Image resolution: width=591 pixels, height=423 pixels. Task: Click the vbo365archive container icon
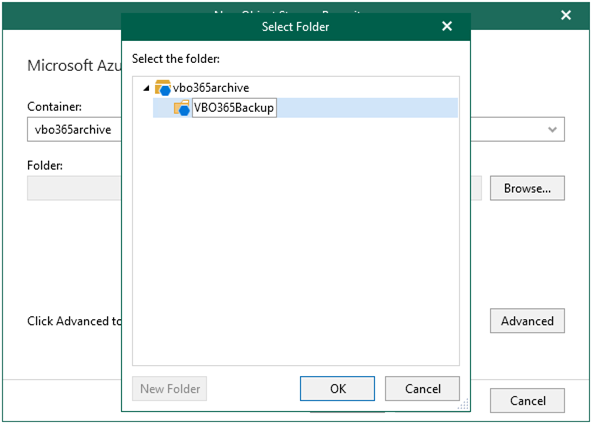[x=163, y=88]
